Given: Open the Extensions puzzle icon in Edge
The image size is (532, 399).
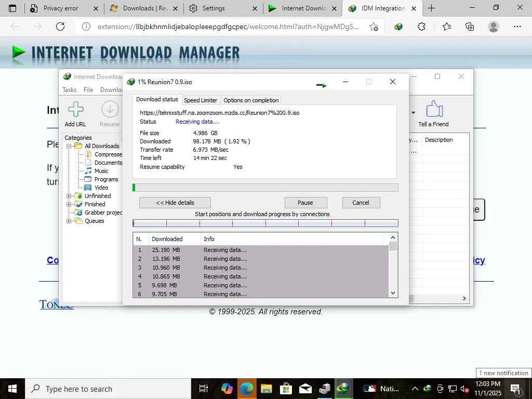Looking at the screenshot, I should 421,26.
